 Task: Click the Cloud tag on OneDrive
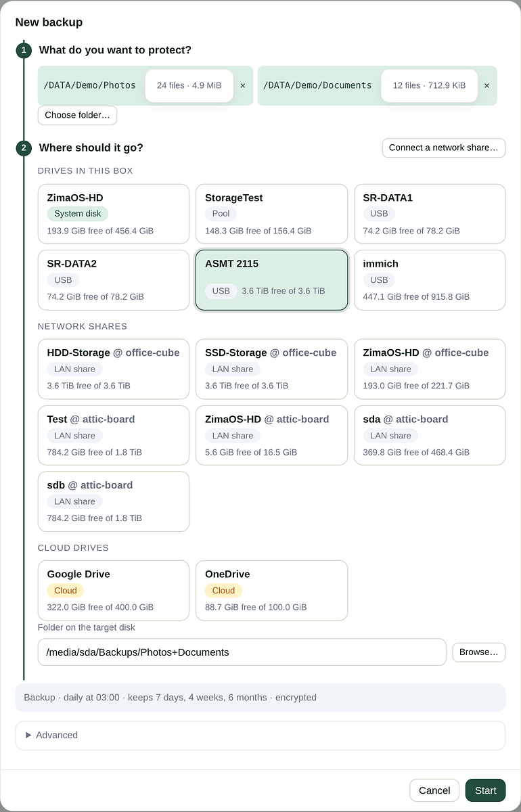pyautogui.click(x=223, y=591)
